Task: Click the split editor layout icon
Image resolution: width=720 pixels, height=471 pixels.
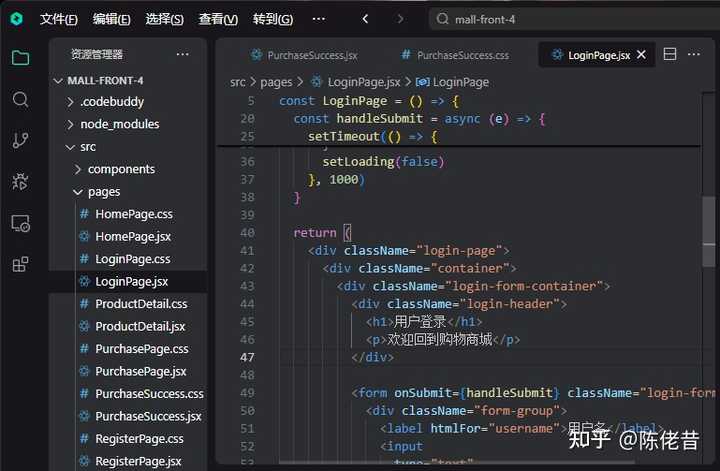Action: pyautogui.click(x=670, y=54)
